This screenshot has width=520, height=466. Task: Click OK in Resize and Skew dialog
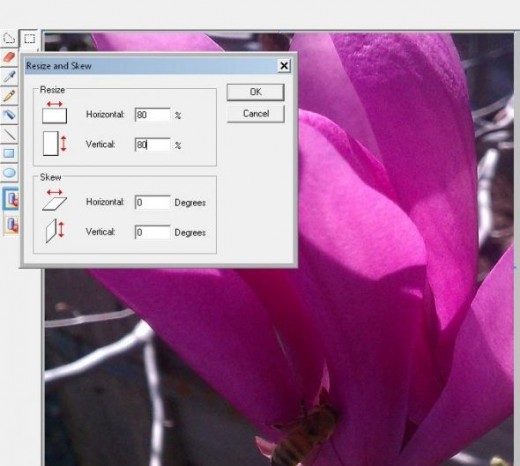256,92
